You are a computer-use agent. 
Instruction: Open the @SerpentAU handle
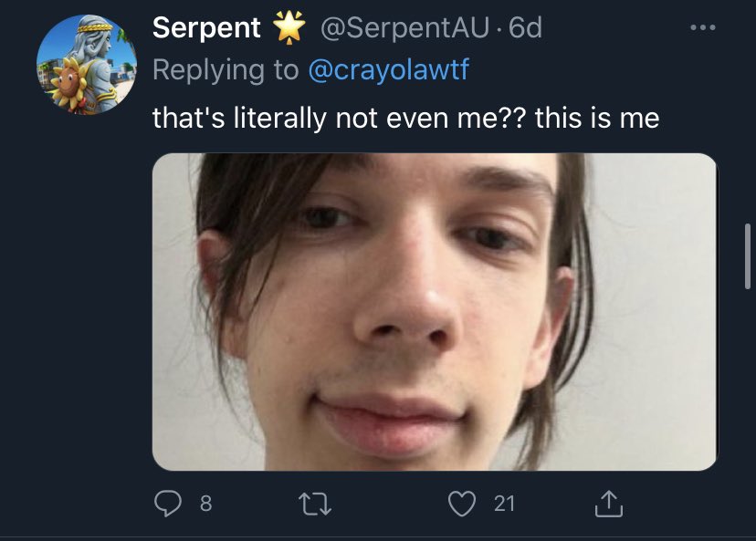tap(406, 28)
